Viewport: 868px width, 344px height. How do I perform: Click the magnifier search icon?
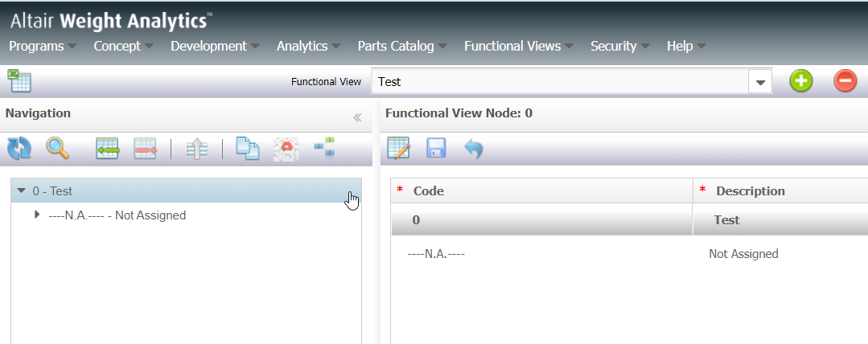tap(57, 149)
